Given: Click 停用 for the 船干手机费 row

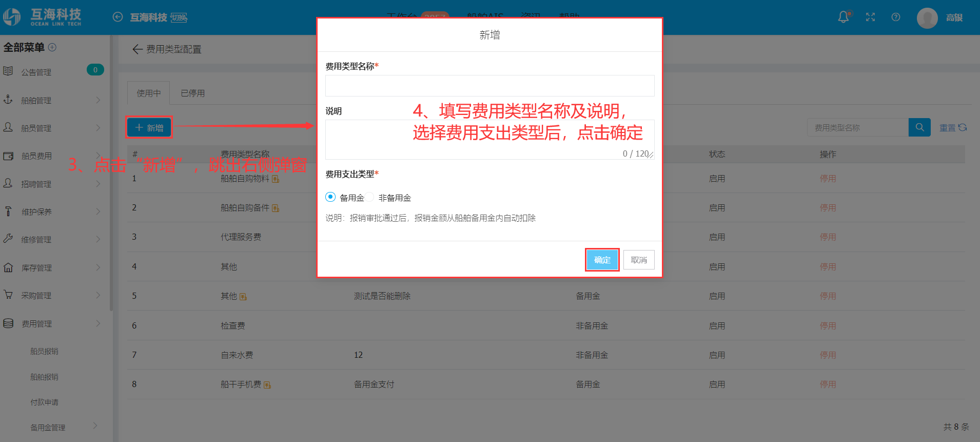Looking at the screenshot, I should click(x=828, y=384).
